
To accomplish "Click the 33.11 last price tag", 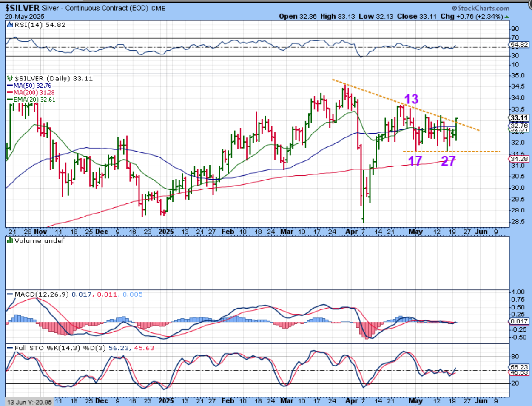I will [519, 118].
